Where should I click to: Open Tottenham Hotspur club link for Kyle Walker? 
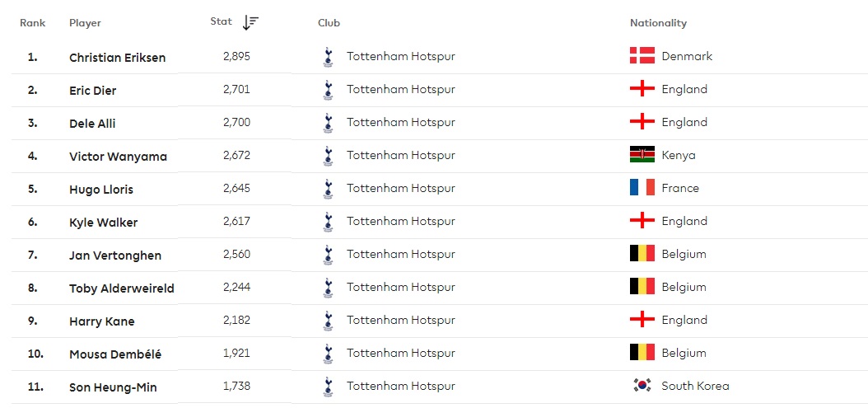click(400, 221)
